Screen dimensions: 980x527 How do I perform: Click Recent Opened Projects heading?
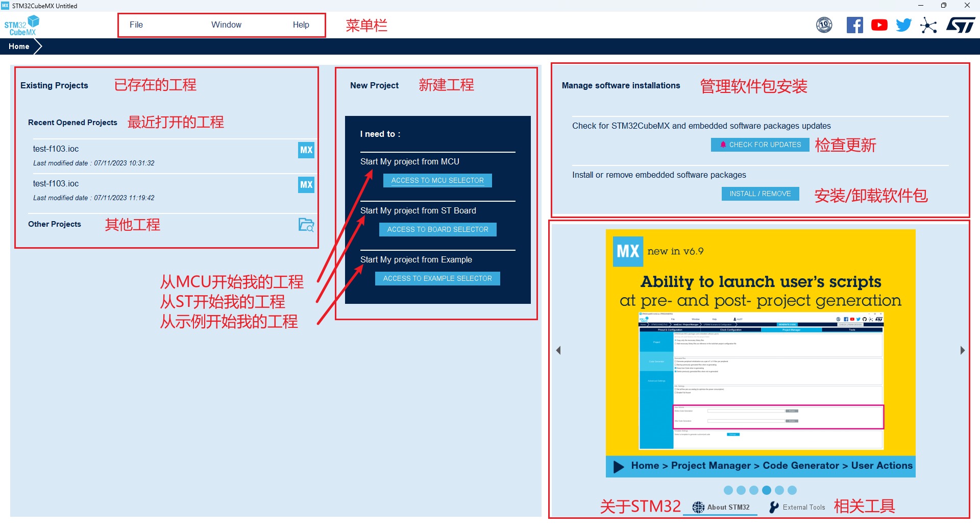[72, 123]
